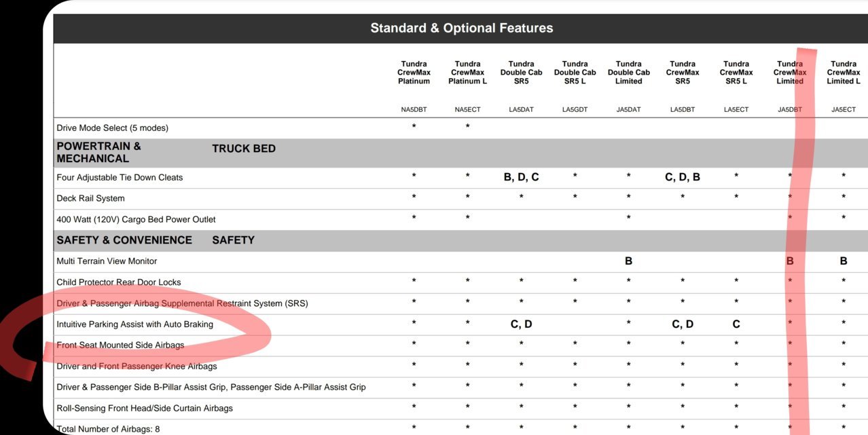The image size is (868, 435).
Task: Click model code LA5DAT
Action: pyautogui.click(x=521, y=109)
